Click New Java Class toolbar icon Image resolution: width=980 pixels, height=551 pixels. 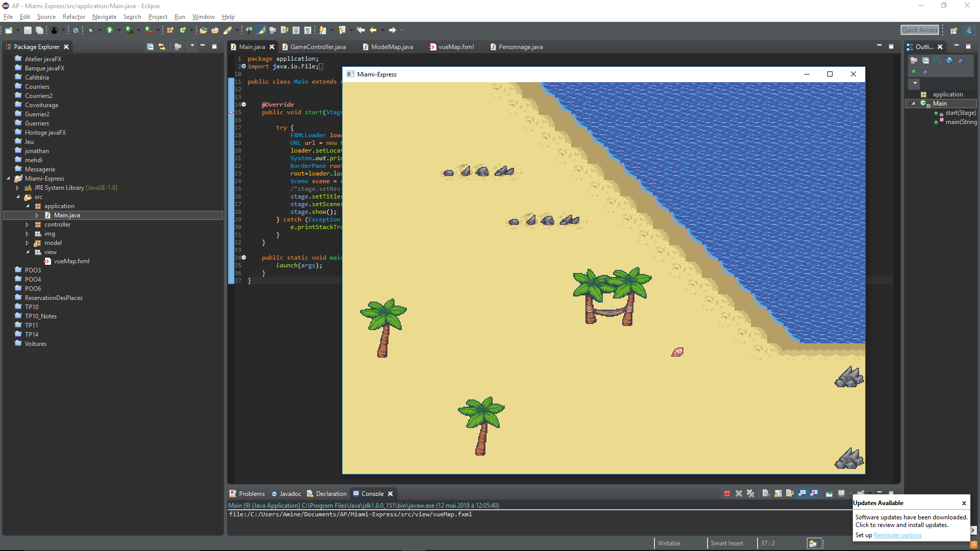tap(183, 31)
